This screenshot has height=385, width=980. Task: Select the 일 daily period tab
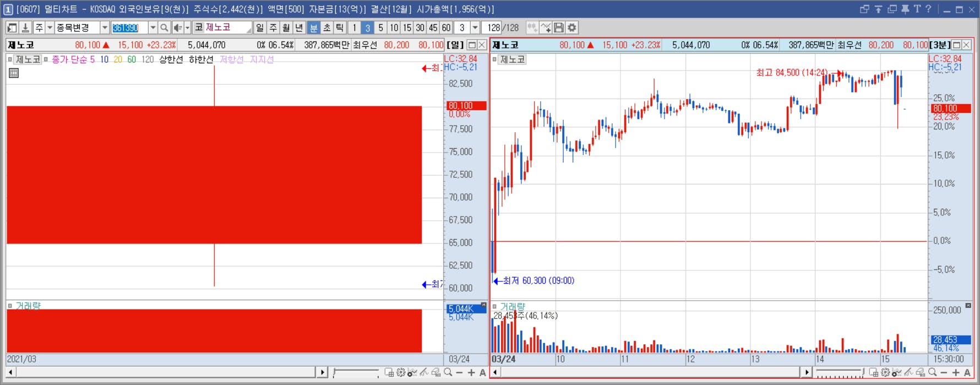coord(260,28)
